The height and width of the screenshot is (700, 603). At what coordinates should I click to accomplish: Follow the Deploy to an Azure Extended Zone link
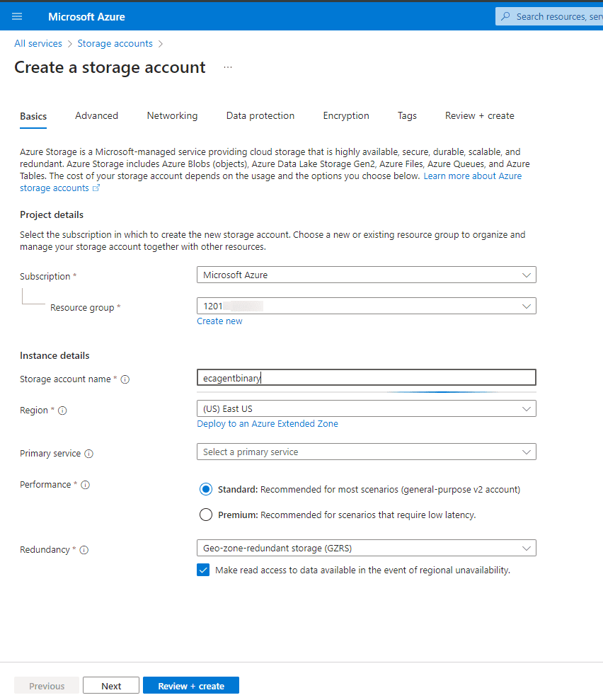pos(268,423)
